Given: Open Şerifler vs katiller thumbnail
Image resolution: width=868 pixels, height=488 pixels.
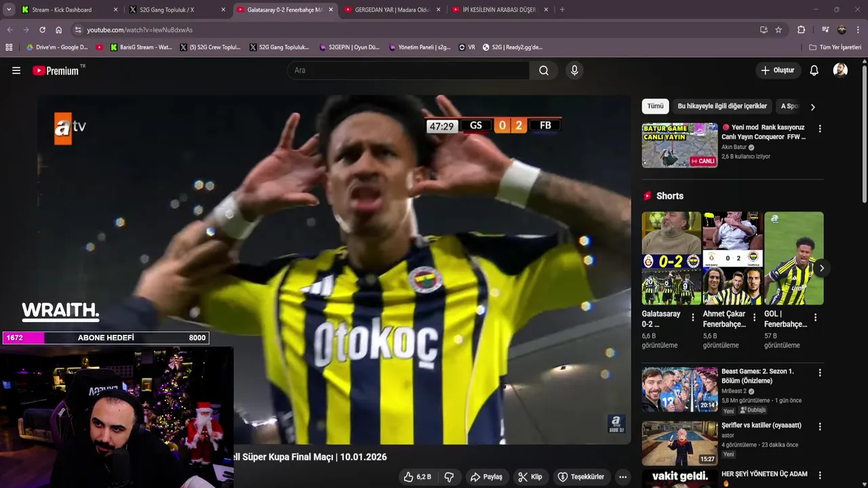Looking at the screenshot, I should click(679, 443).
